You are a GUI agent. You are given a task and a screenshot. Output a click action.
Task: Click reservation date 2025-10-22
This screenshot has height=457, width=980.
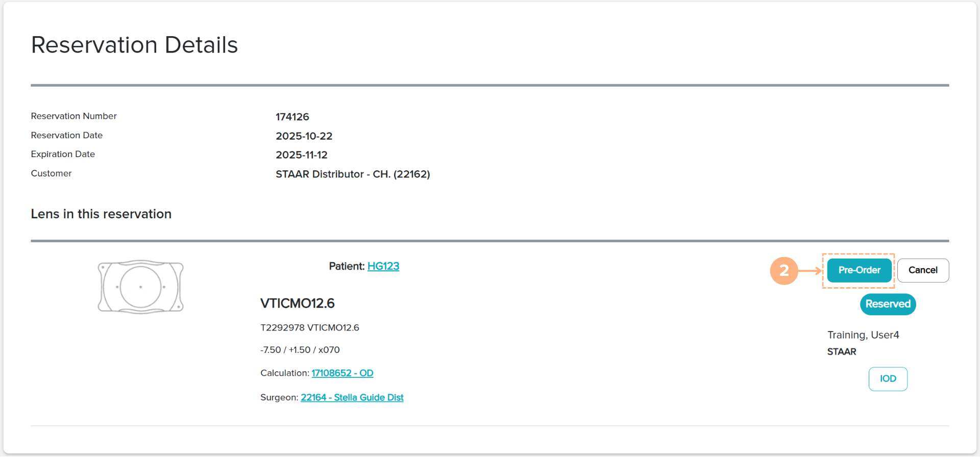(304, 136)
